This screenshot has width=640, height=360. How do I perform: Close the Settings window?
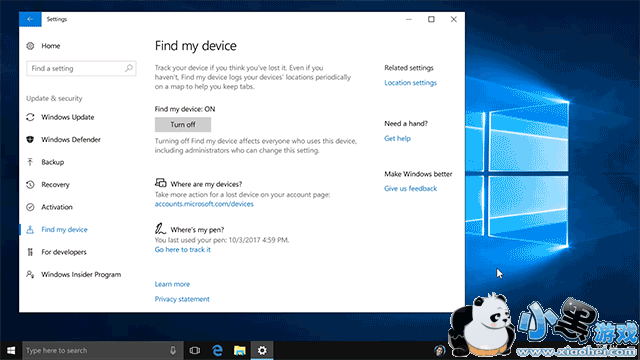coord(453,19)
